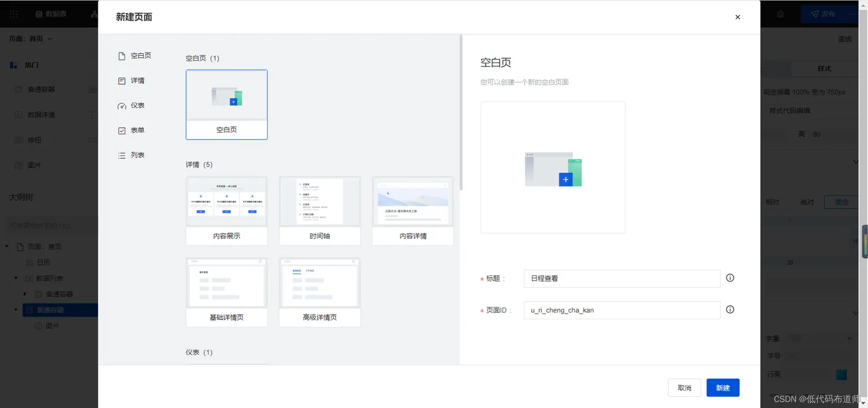The height and width of the screenshot is (408, 868).
Task: Open the 字重 dropdown
Action: pos(819,339)
